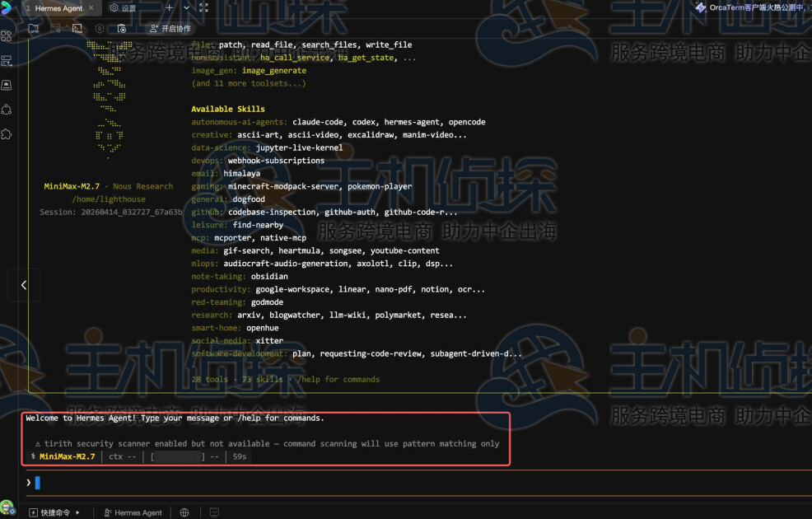Close the Hermes Agent tab

coord(91,8)
